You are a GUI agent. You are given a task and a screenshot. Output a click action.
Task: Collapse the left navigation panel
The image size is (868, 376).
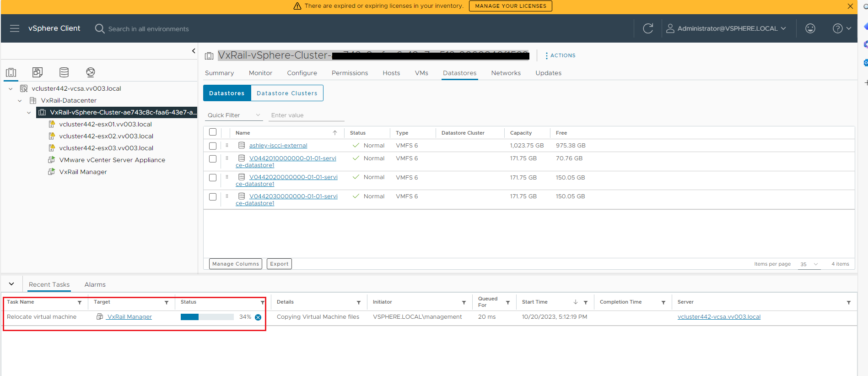pyautogui.click(x=194, y=51)
